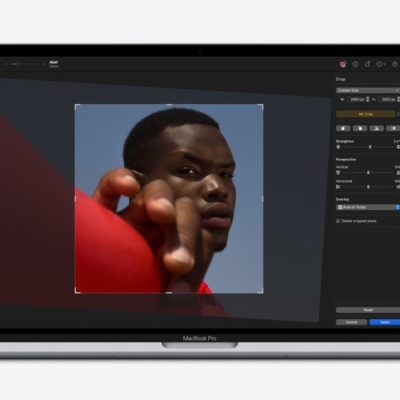Viewport: 400px width, 400px height.
Task: Click the bottom-right crop corner handle
Action: coord(261,291)
